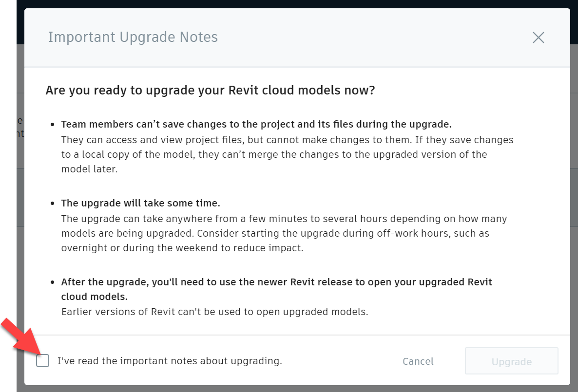Click the bold "Team members can't save changes" heading
Screen dimensions: 578x392
(256, 124)
